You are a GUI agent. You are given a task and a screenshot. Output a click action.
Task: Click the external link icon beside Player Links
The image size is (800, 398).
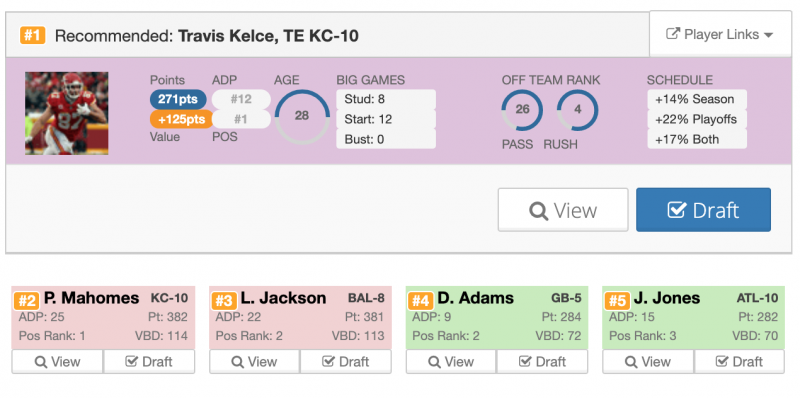673,34
